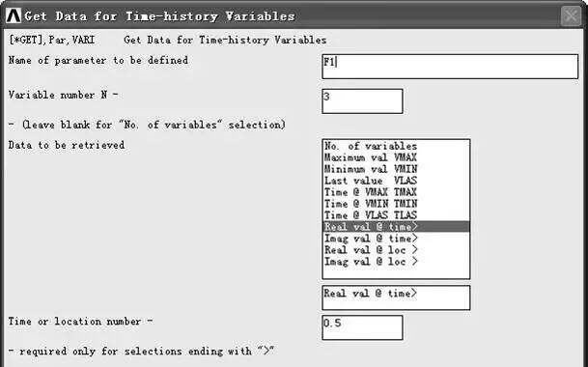Image resolution: width=588 pixels, height=367 pixels.
Task: Click the Variable number N field
Action: [363, 101]
